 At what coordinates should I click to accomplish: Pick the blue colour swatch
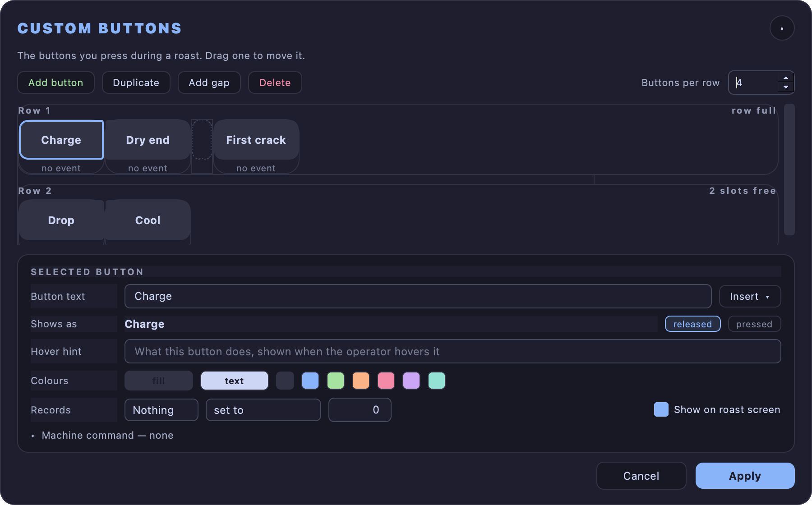(310, 381)
